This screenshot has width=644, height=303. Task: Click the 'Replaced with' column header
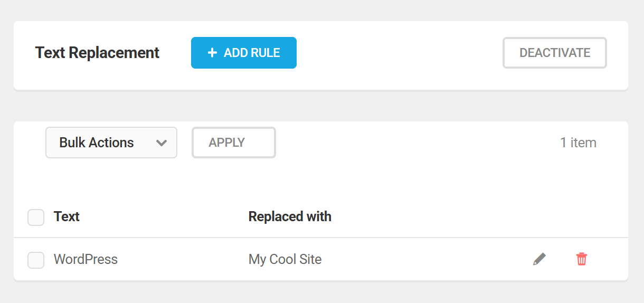290,216
